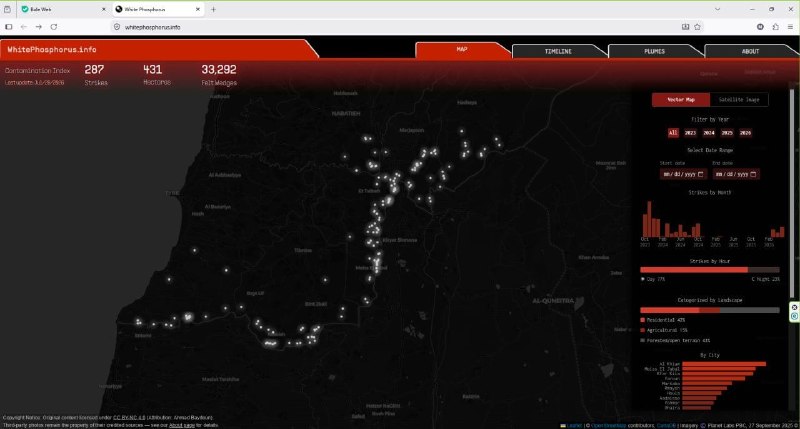Filter strikes by year 2023

[690, 133]
